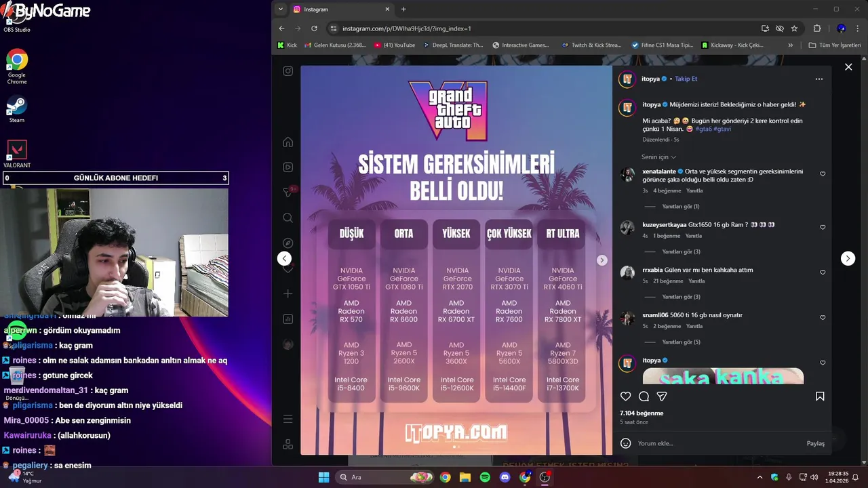Like xenatalante's comment
Screen dimensions: 868x488
click(x=823, y=174)
